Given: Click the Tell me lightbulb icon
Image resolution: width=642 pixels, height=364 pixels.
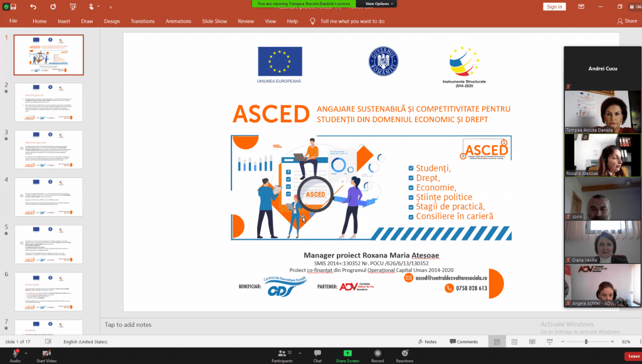Looking at the screenshot, I should (x=312, y=21).
